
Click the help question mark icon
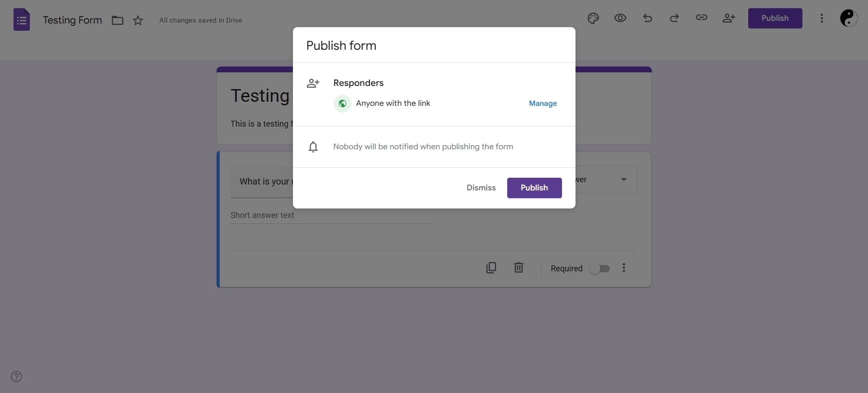(x=16, y=377)
